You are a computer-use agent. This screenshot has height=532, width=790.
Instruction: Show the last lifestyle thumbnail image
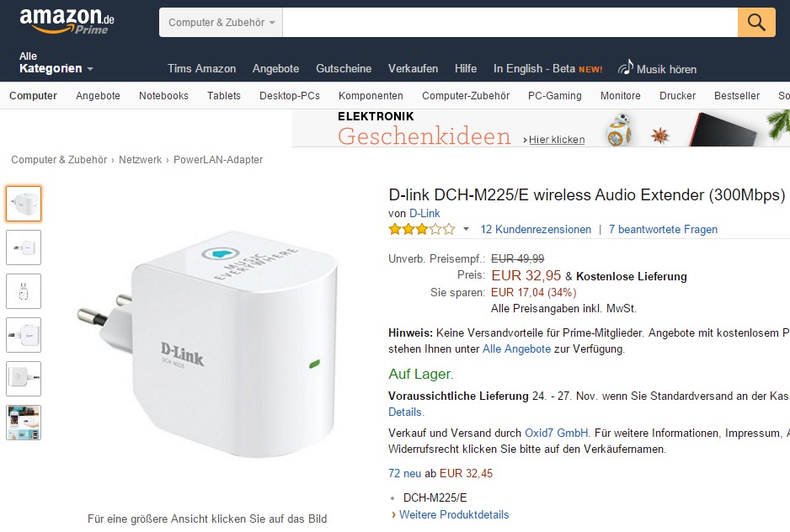[x=24, y=423]
